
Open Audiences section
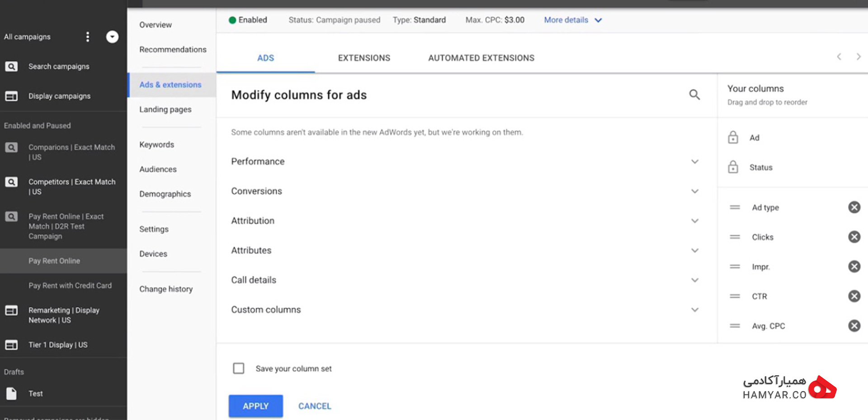[158, 169]
